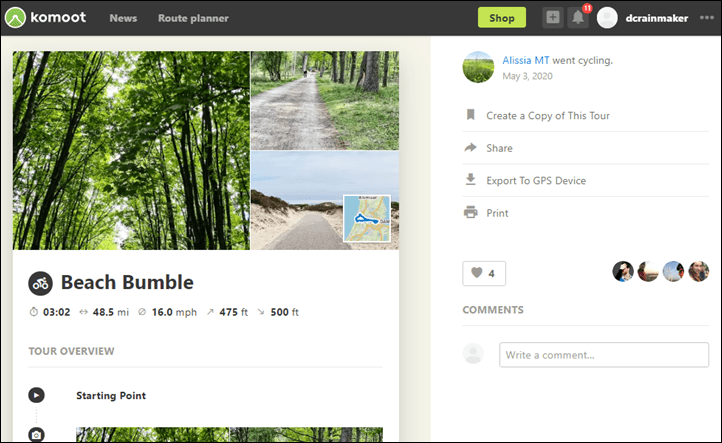Click the printer icon
The width and height of the screenshot is (722, 443).
click(x=471, y=212)
